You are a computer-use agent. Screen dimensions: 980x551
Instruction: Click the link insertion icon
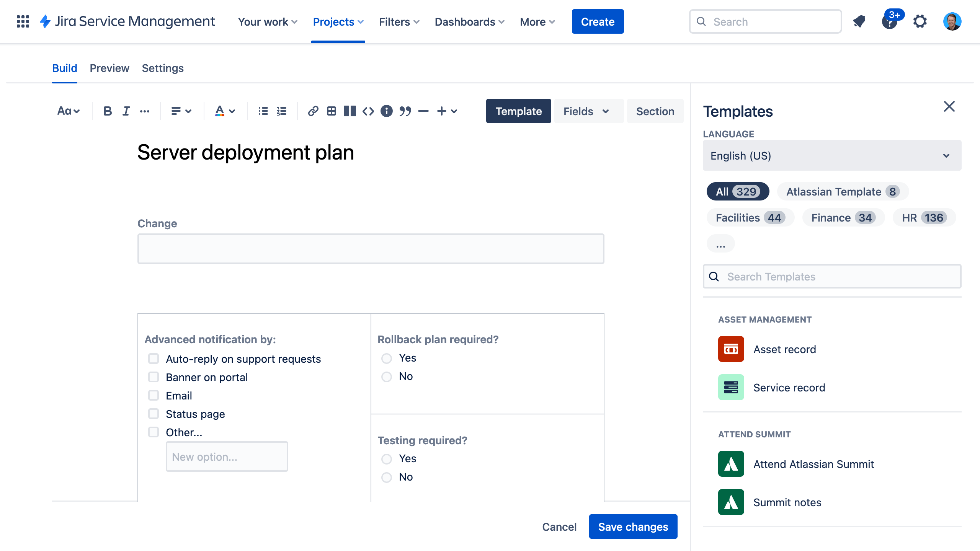[x=312, y=111]
